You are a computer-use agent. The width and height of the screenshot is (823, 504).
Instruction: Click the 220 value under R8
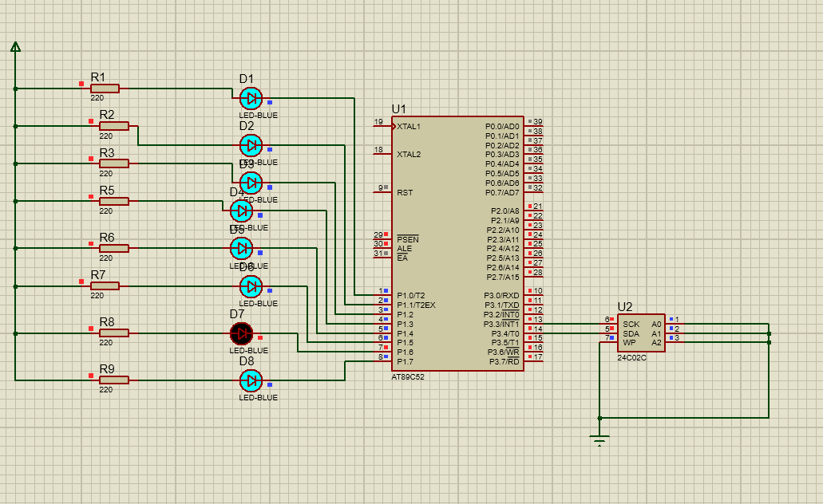tap(106, 342)
